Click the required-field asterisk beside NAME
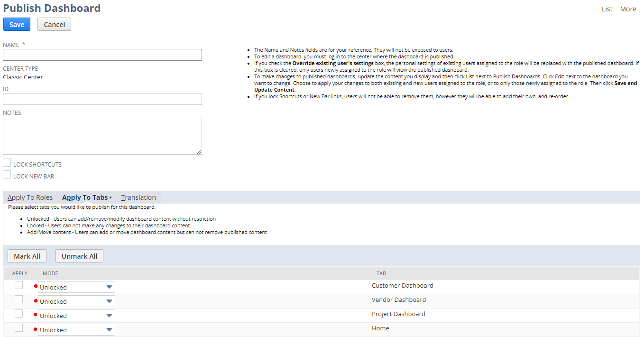Screen dimensions: 644x337 click(23, 43)
